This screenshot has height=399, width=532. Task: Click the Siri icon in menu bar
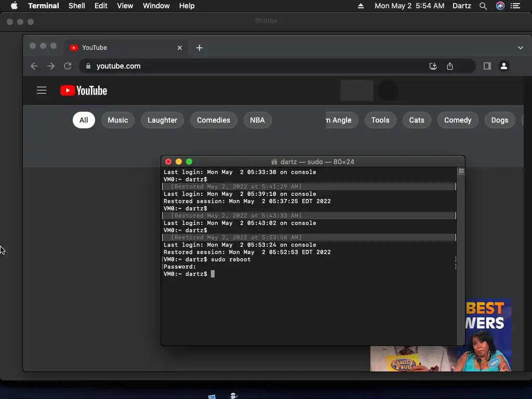coord(500,6)
